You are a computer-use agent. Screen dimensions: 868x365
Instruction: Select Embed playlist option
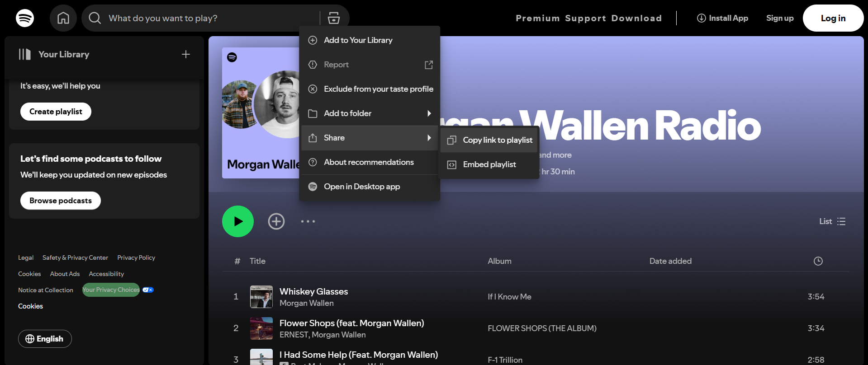tap(489, 164)
